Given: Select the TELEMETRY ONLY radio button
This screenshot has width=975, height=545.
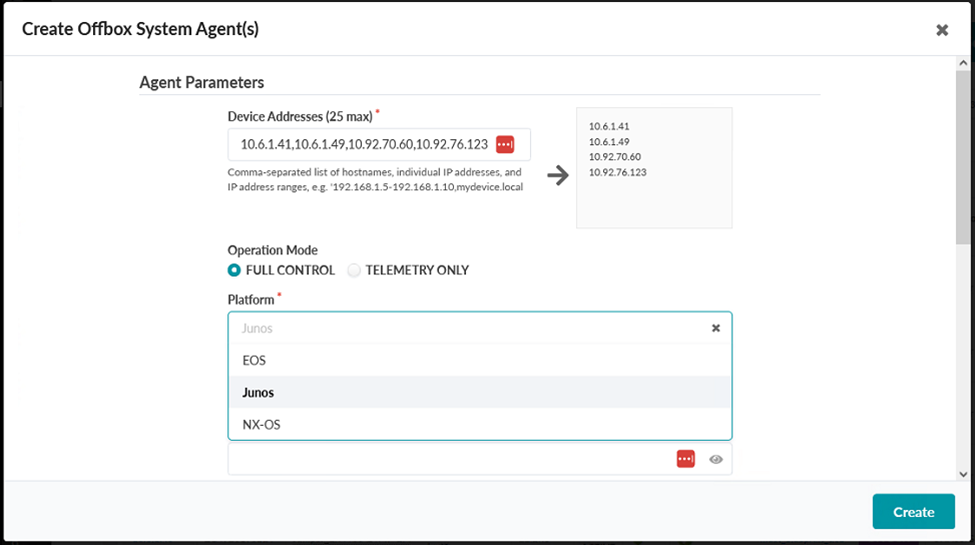Looking at the screenshot, I should pyautogui.click(x=354, y=270).
